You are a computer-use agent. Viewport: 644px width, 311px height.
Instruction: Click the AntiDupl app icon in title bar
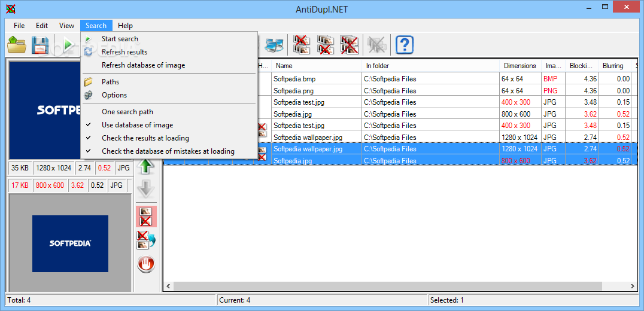(x=10, y=8)
